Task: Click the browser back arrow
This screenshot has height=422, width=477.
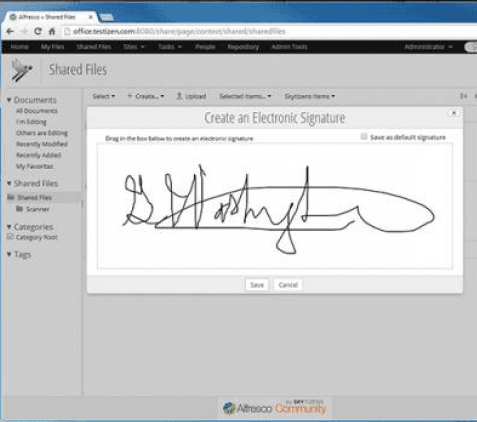Action: pos(10,31)
